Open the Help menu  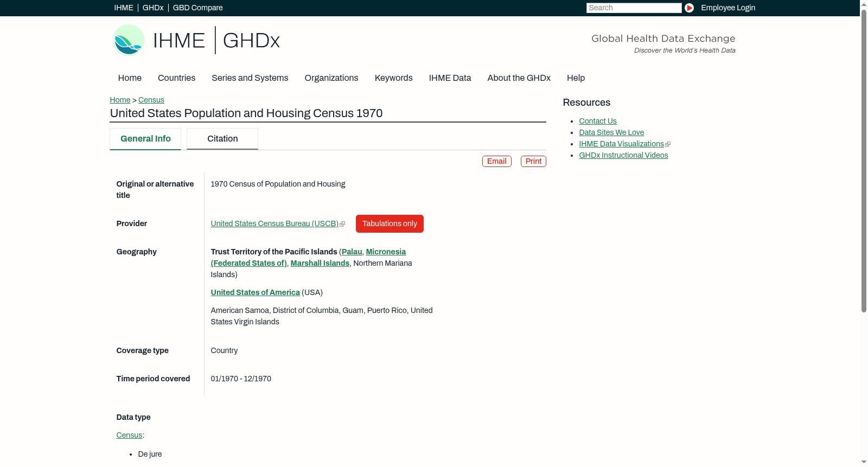click(576, 78)
